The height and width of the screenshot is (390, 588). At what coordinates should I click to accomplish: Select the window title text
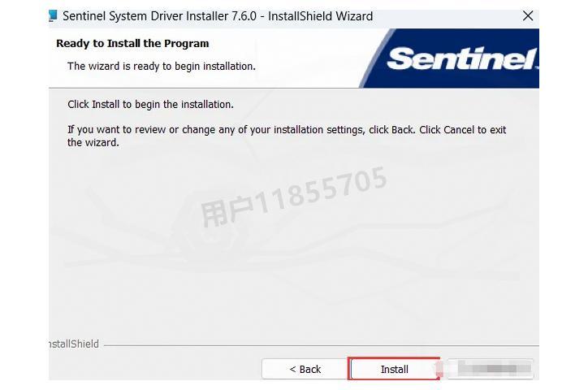(x=218, y=16)
